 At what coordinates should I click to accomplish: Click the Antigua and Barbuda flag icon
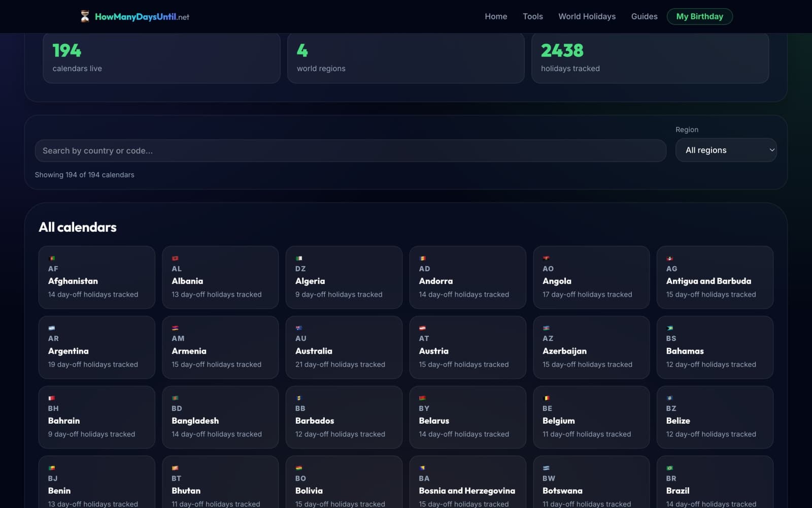tap(670, 259)
